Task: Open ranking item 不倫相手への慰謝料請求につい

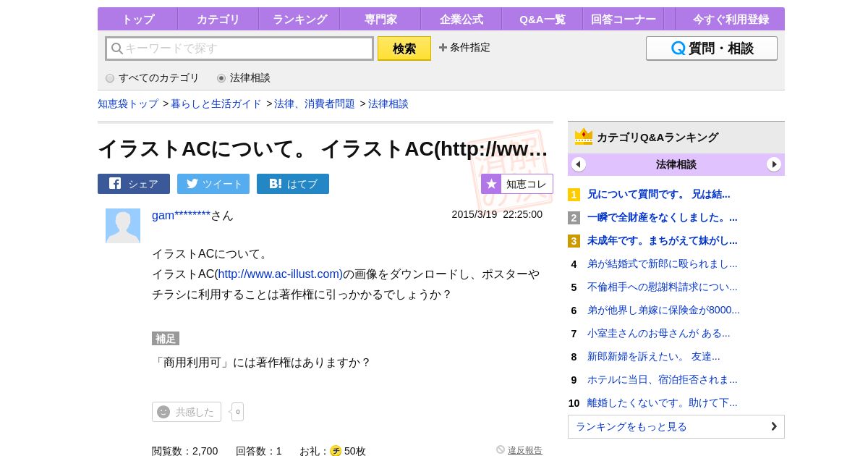Action: (x=662, y=287)
